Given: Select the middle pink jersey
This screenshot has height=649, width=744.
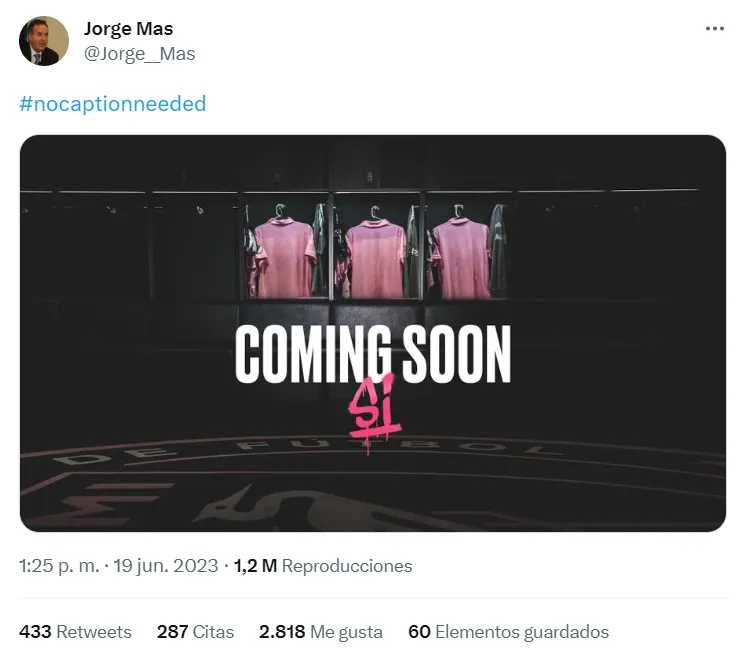Looking at the screenshot, I should tap(376, 258).
